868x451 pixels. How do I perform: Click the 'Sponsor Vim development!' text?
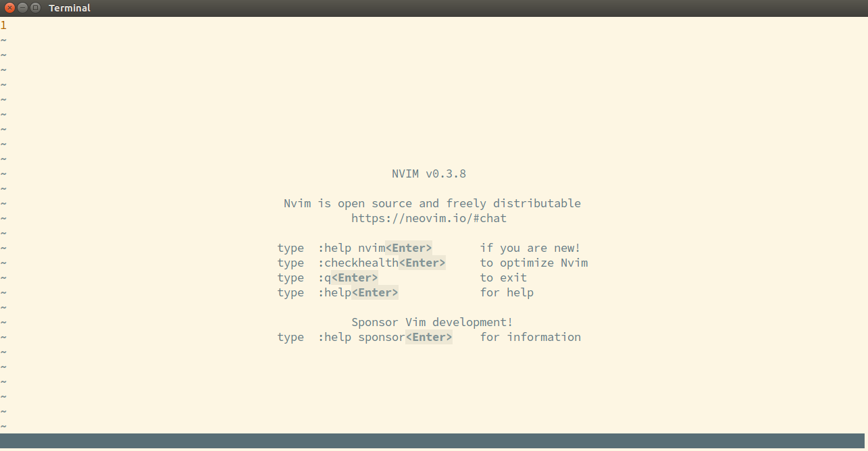432,322
